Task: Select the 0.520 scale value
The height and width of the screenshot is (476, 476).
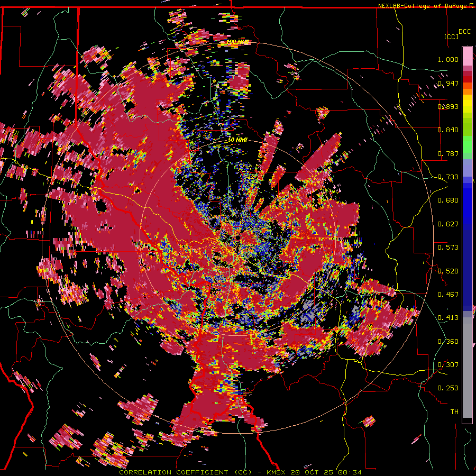Action: tap(448, 271)
